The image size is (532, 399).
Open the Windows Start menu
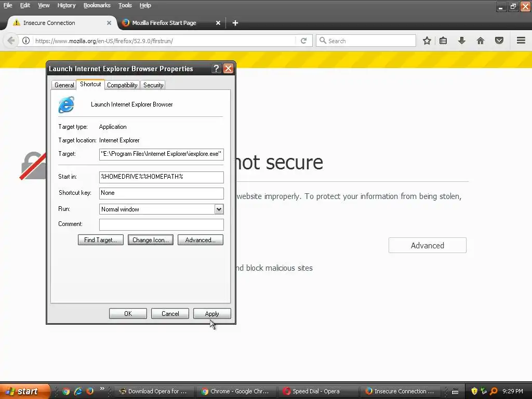coord(25,391)
